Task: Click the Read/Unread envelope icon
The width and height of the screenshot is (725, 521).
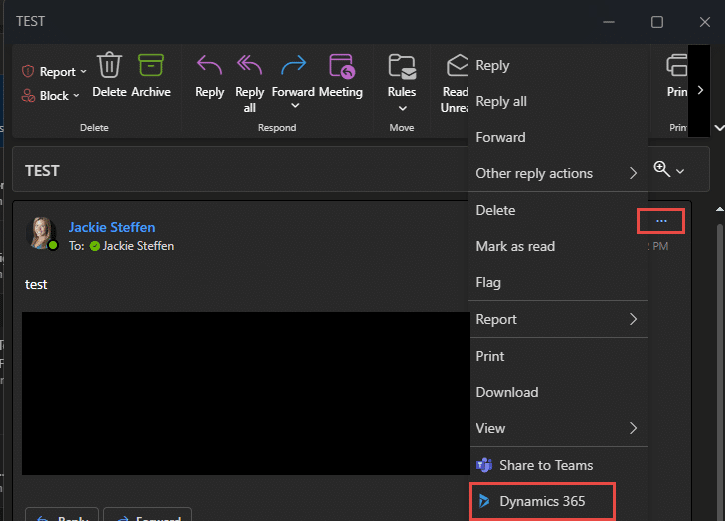Action: coord(457,65)
